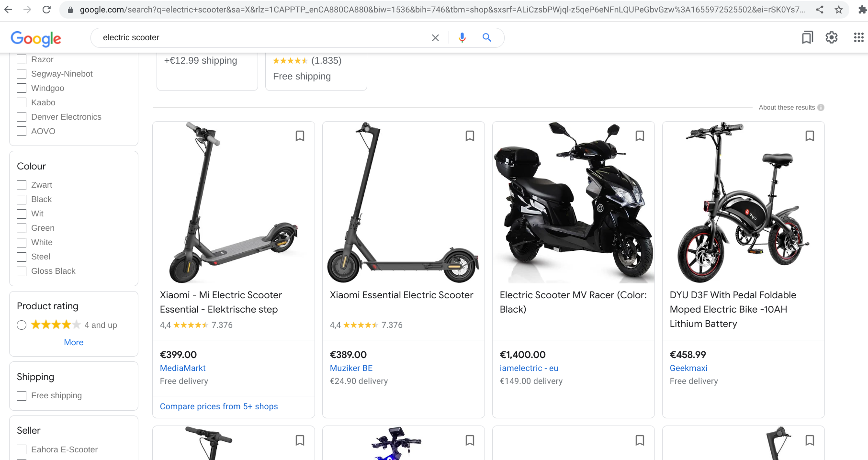Bookmark the Electric Scooter MV Racer

640,136
